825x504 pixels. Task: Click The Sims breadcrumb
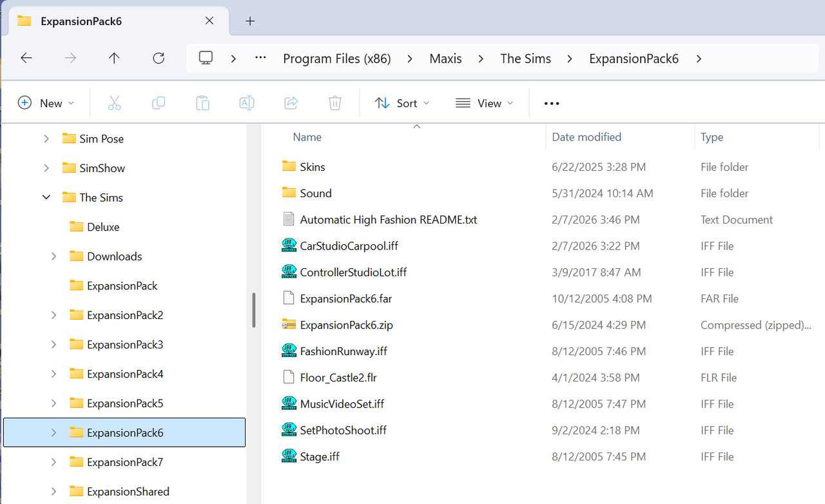(x=526, y=59)
